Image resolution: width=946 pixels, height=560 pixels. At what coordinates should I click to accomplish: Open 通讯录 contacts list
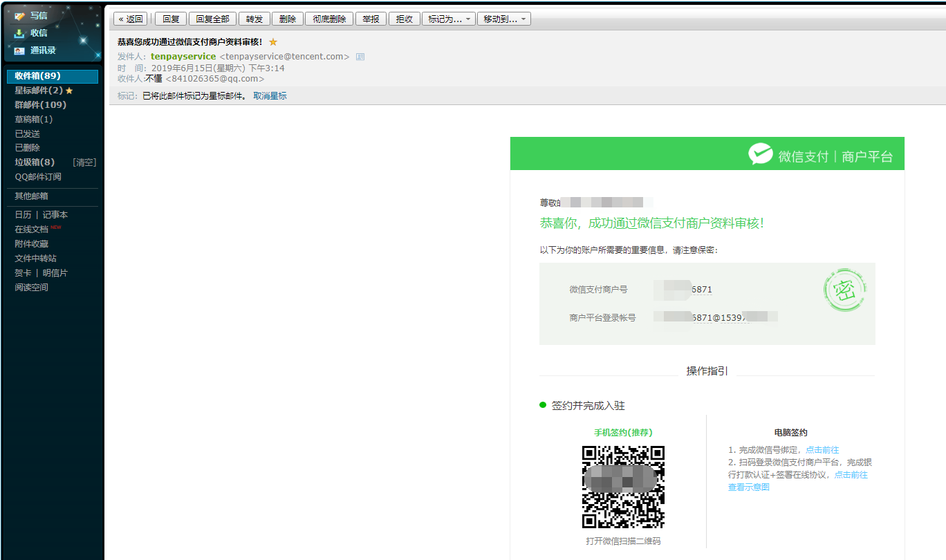[43, 50]
